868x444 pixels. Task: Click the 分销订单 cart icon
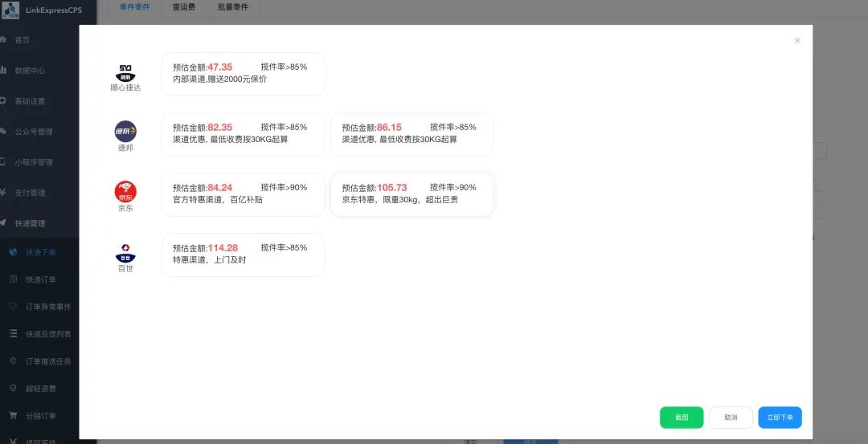[14, 415]
